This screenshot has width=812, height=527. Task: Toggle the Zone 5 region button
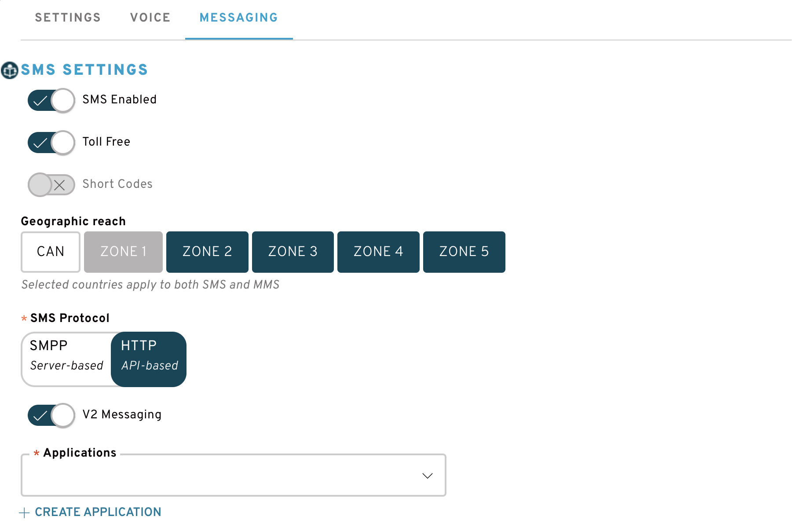(464, 252)
